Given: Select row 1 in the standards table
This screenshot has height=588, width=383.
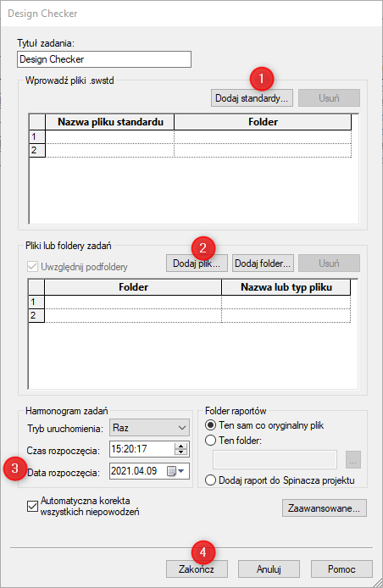Looking at the screenshot, I should 37,136.
